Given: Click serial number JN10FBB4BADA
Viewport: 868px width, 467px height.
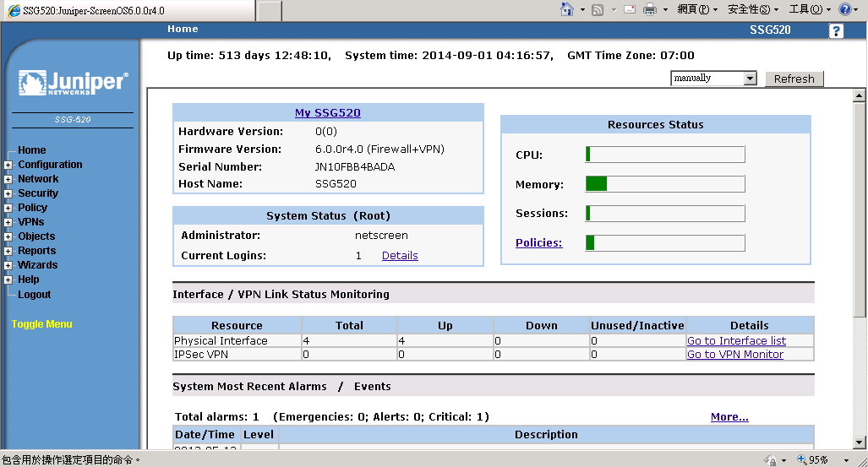Looking at the screenshot, I should pos(355,167).
